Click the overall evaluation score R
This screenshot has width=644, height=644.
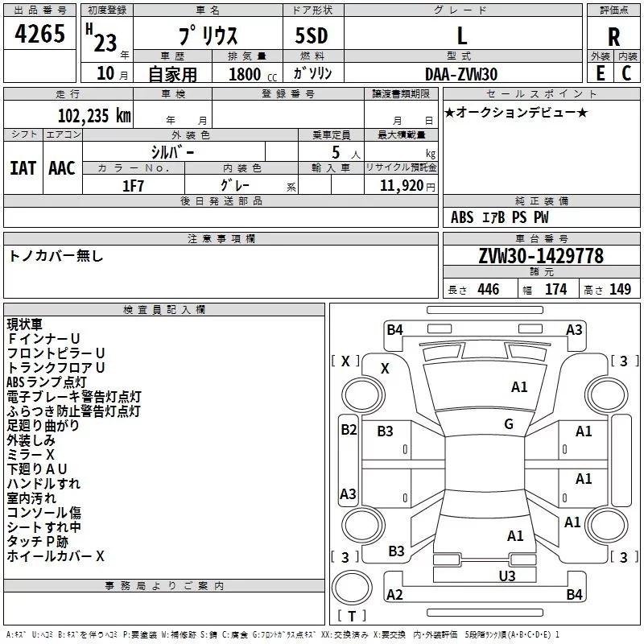613,37
